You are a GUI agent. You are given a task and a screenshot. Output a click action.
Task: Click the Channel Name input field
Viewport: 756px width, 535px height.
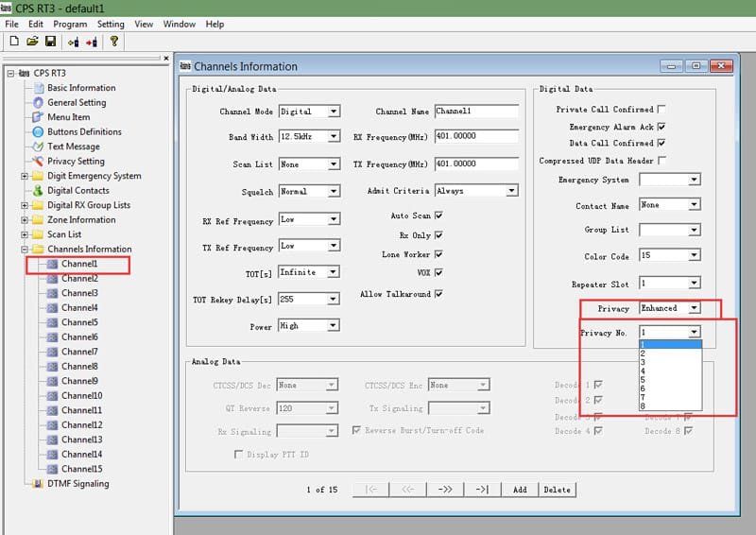point(476,112)
